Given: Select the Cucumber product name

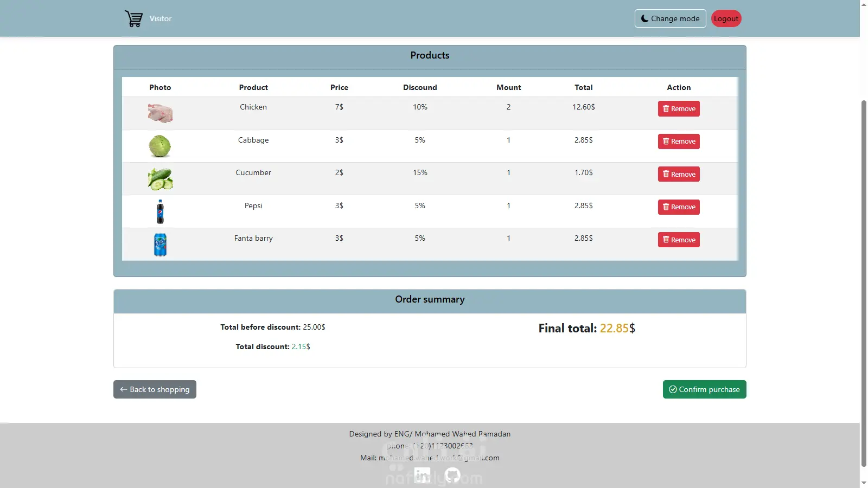Looking at the screenshot, I should pyautogui.click(x=253, y=172).
